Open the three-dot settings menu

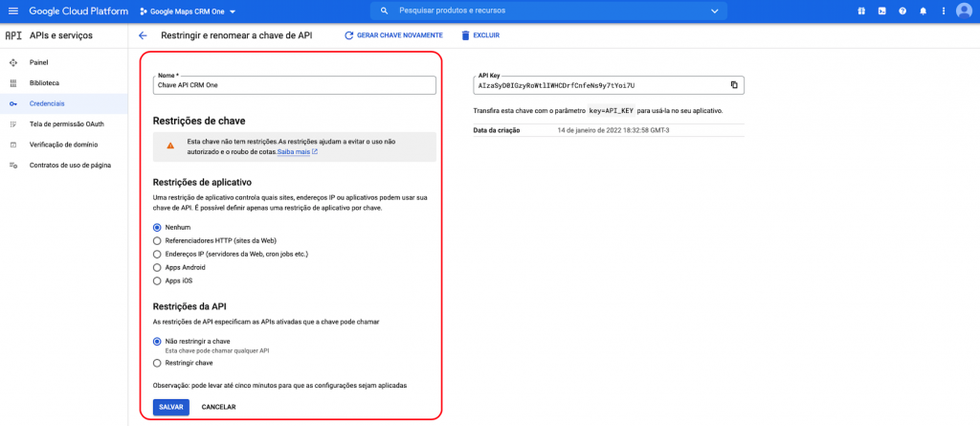[x=943, y=11]
